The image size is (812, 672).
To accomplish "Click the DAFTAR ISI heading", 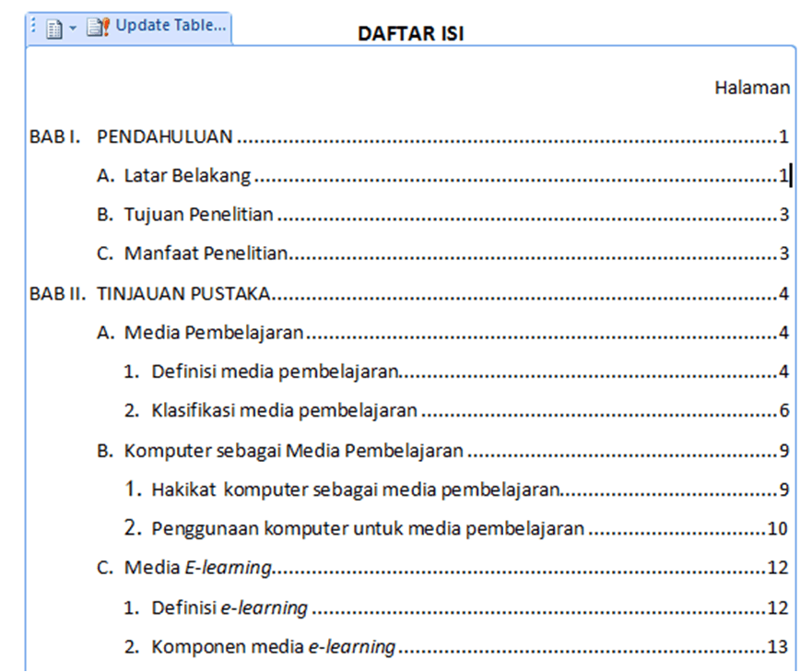I will pos(411,34).
